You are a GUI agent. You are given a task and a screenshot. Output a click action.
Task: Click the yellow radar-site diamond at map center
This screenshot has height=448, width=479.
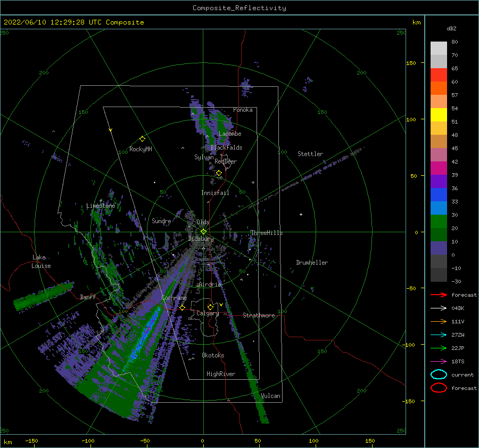tap(203, 232)
